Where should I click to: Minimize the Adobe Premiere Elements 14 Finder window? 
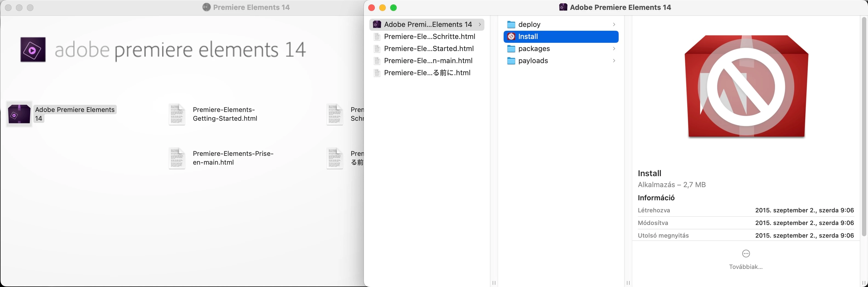(382, 7)
